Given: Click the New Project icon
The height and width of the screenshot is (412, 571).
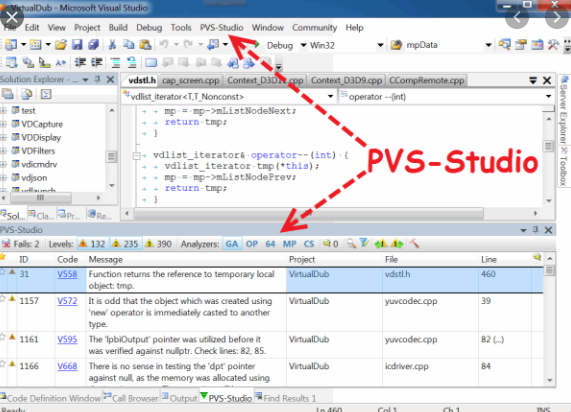Looking at the screenshot, I should point(11,45).
